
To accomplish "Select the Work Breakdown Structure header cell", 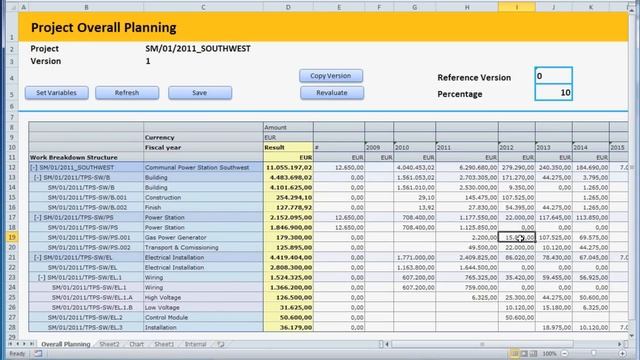I will (86, 158).
